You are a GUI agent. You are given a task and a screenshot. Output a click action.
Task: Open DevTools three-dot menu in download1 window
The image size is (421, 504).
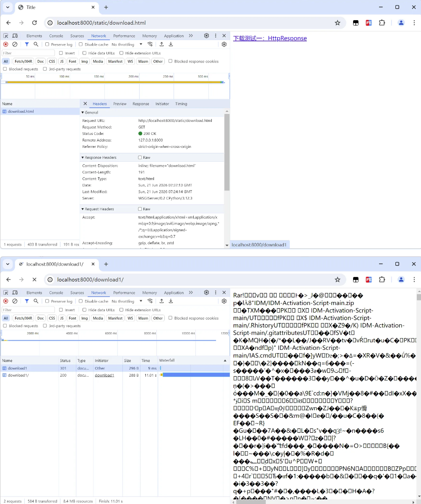tap(216, 293)
